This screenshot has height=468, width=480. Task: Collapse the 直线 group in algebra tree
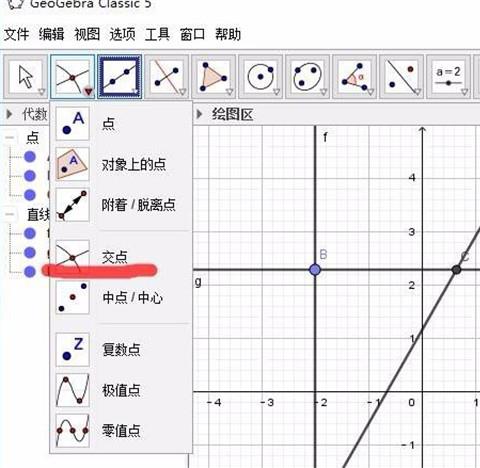click(x=10, y=214)
